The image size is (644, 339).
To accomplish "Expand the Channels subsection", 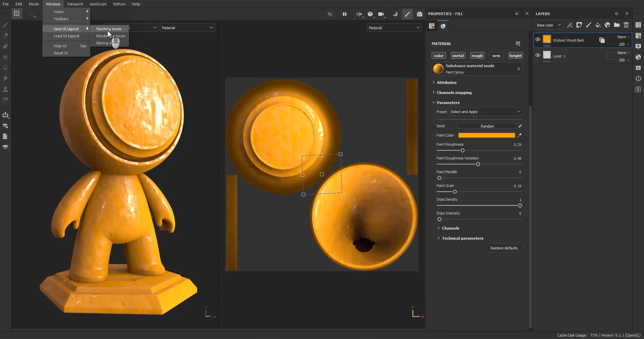I will (x=450, y=228).
